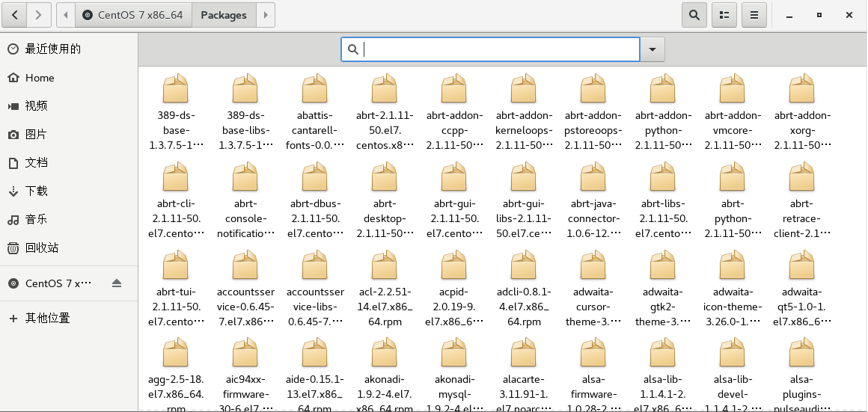Select abrt-tui package icon
This screenshot has height=412, width=868.
tap(176, 265)
